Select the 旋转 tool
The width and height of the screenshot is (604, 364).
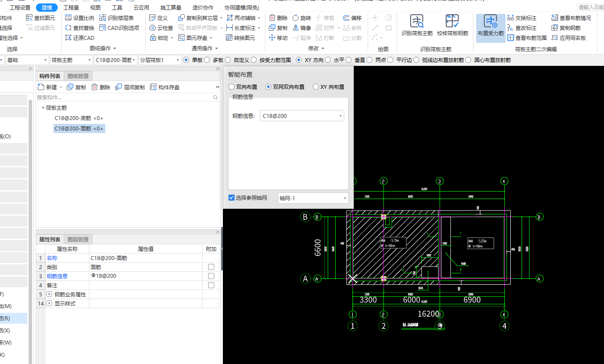click(x=302, y=18)
